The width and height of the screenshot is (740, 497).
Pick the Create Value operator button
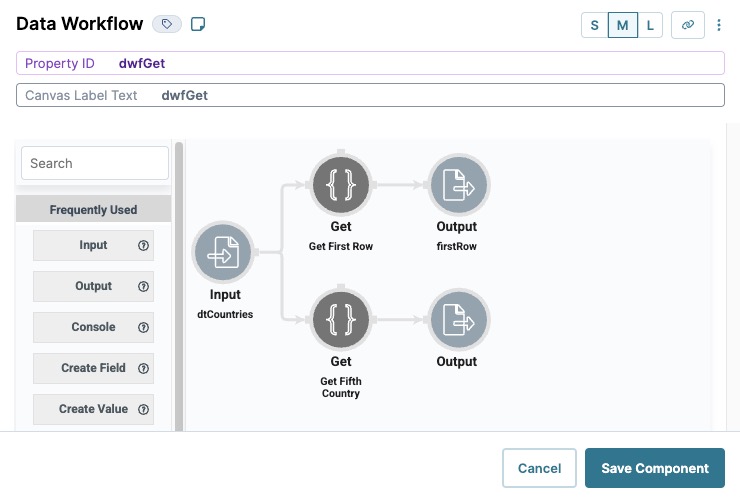coord(93,409)
